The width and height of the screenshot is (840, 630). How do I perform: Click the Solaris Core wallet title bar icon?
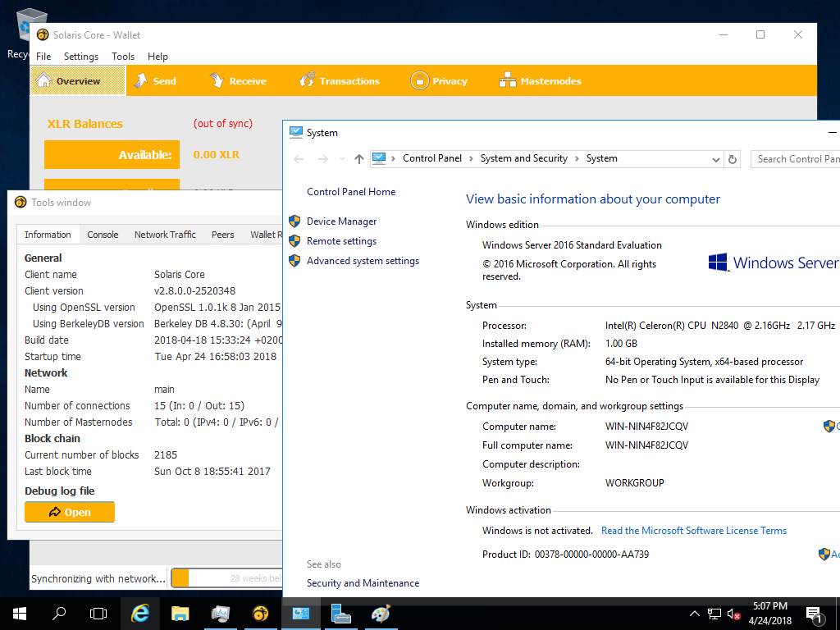click(43, 34)
